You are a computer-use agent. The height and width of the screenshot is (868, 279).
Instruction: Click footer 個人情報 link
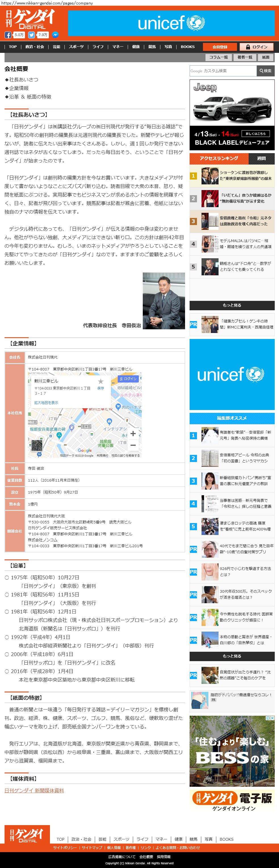click(114, 848)
